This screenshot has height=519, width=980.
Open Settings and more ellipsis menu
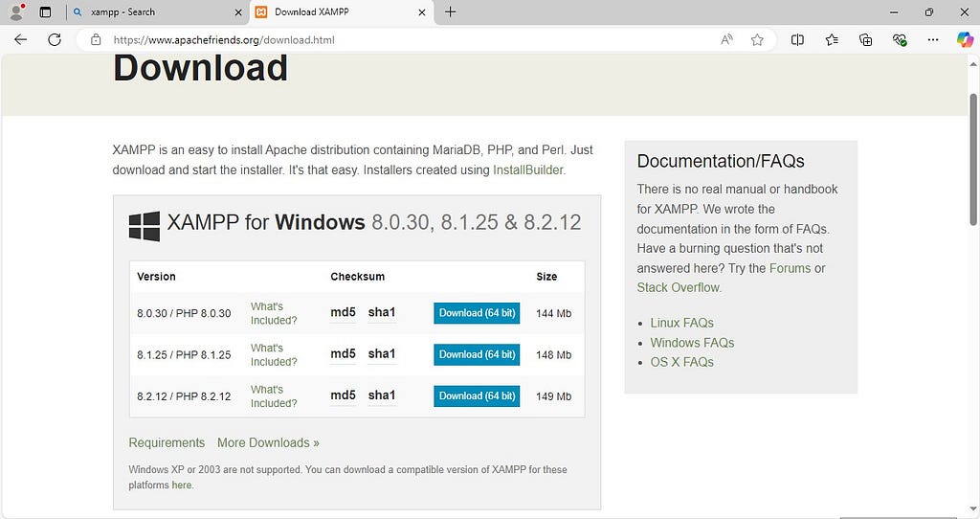[933, 40]
